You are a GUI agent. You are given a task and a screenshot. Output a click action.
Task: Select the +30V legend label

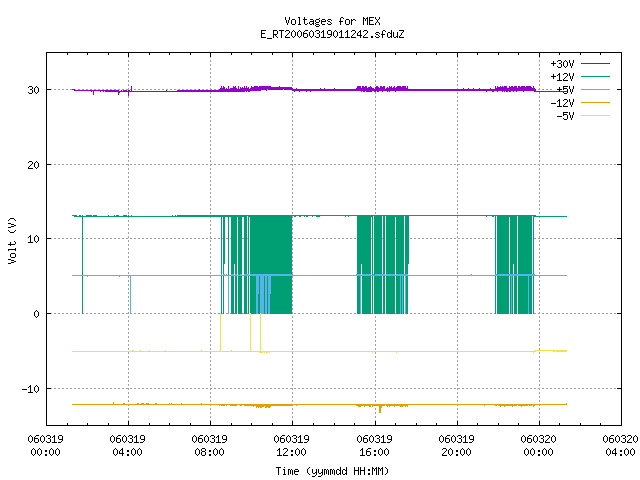(x=562, y=64)
